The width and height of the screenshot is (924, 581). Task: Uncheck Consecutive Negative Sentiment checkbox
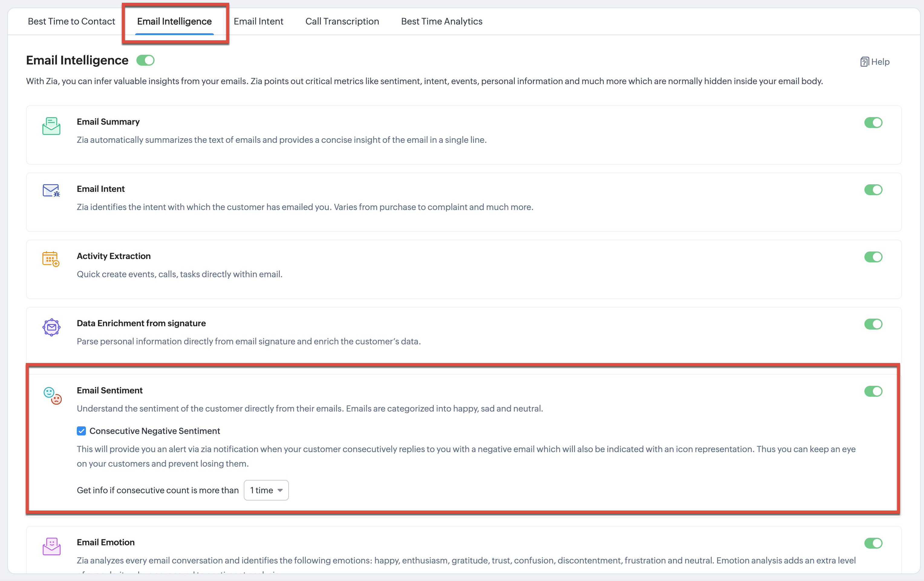click(81, 431)
